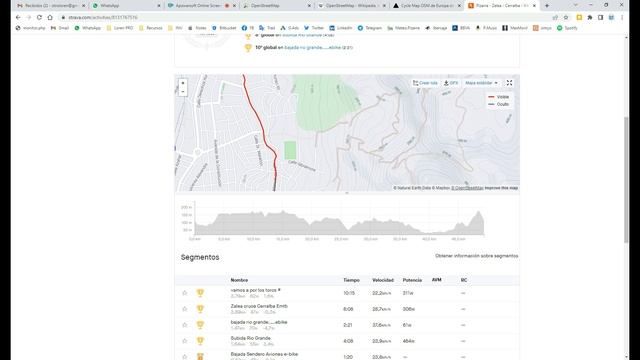Switch to the WhatsApp browser tab
Viewport: 640px width, 360px height.
126,6
